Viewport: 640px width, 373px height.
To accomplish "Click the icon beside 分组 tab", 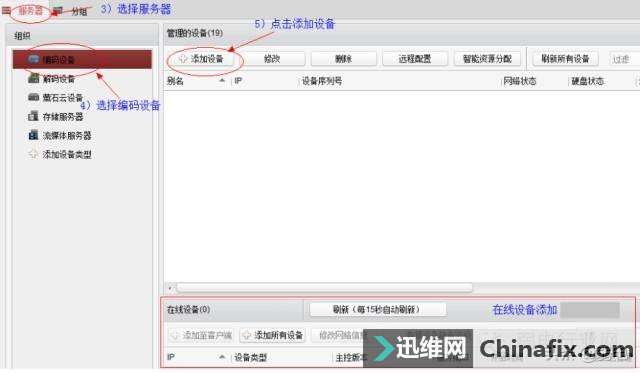I will click(58, 11).
